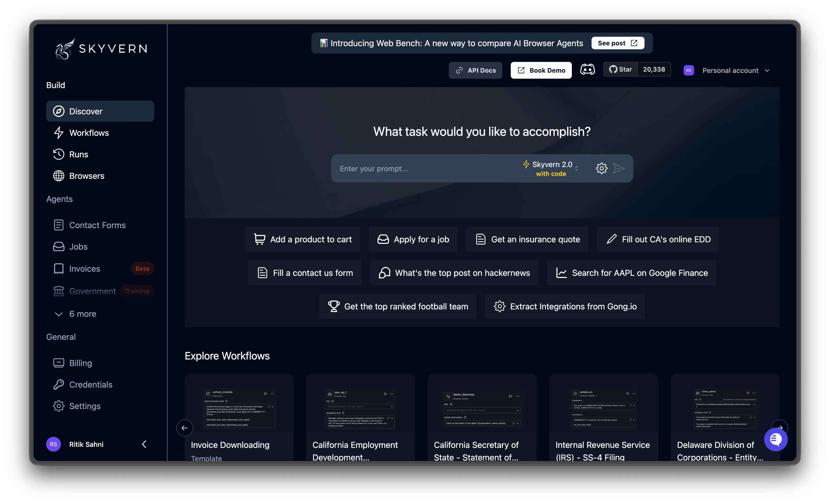Open the Discover page

[x=100, y=111]
